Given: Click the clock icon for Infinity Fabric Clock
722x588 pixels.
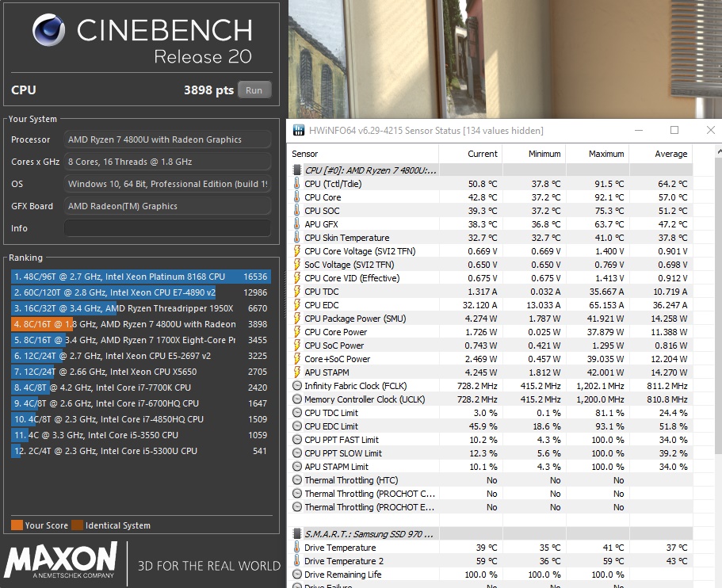Looking at the screenshot, I should coord(297,386).
